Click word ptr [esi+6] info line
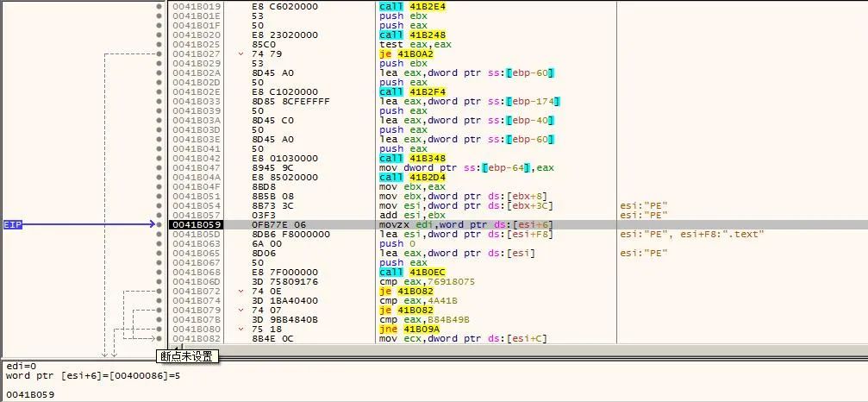Image resolution: width=868 pixels, height=402 pixels. pos(92,376)
